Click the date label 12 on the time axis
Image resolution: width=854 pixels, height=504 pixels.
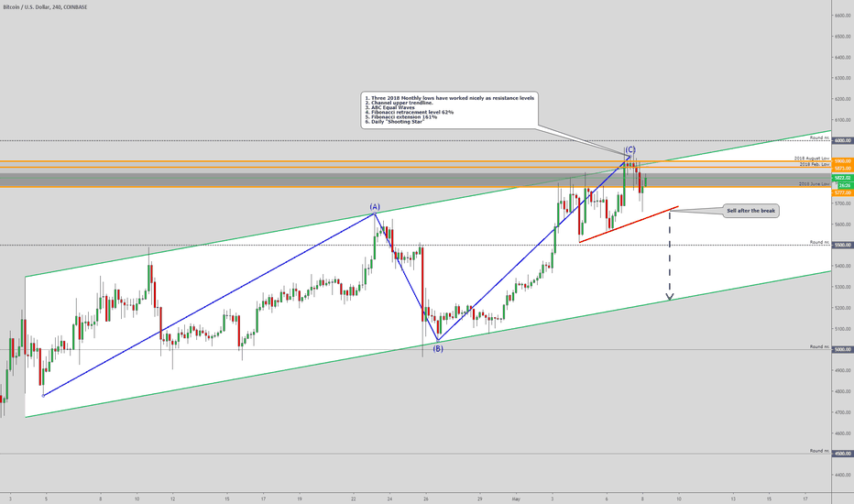click(x=172, y=498)
